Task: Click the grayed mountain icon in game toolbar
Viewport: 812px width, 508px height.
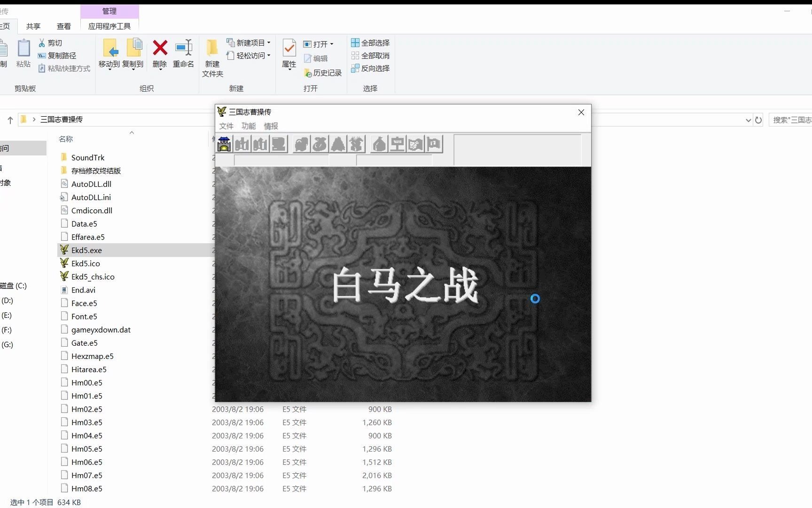Action: click(x=338, y=144)
